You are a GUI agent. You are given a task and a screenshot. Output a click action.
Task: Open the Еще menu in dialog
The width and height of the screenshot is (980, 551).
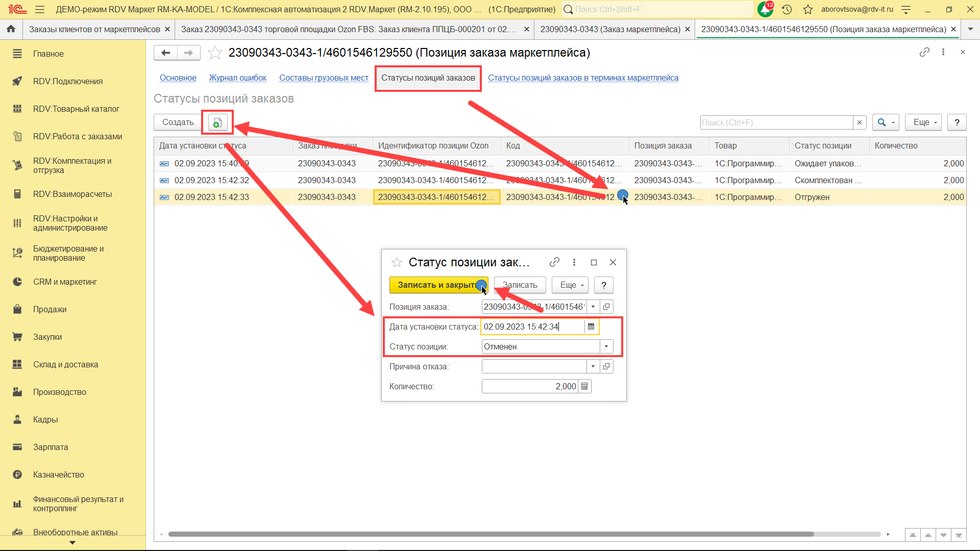click(x=571, y=285)
